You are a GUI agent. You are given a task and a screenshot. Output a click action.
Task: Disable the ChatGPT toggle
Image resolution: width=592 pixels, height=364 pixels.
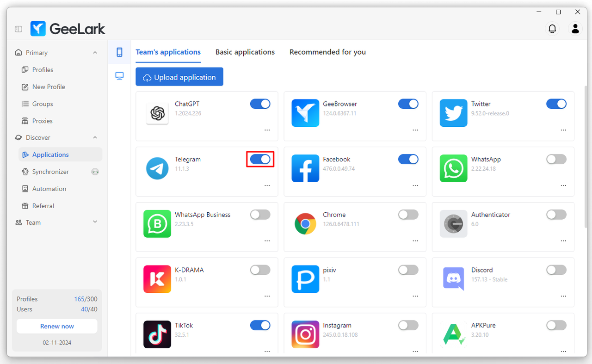pyautogui.click(x=260, y=104)
